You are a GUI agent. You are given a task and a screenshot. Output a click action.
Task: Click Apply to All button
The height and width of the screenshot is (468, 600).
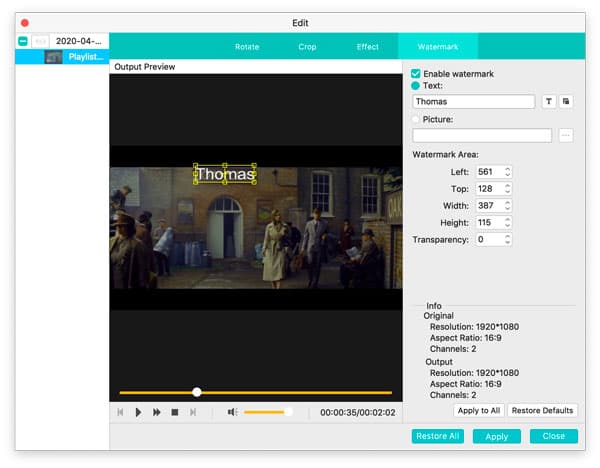pyautogui.click(x=479, y=411)
